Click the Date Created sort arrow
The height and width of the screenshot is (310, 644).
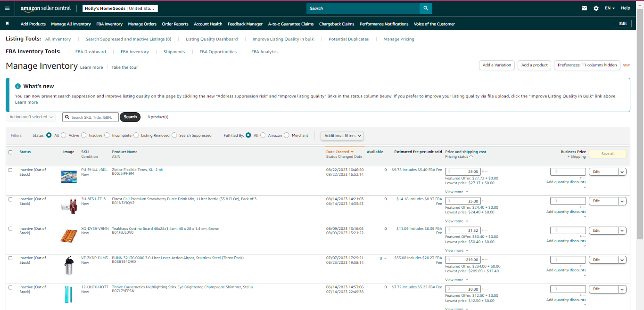352,152
